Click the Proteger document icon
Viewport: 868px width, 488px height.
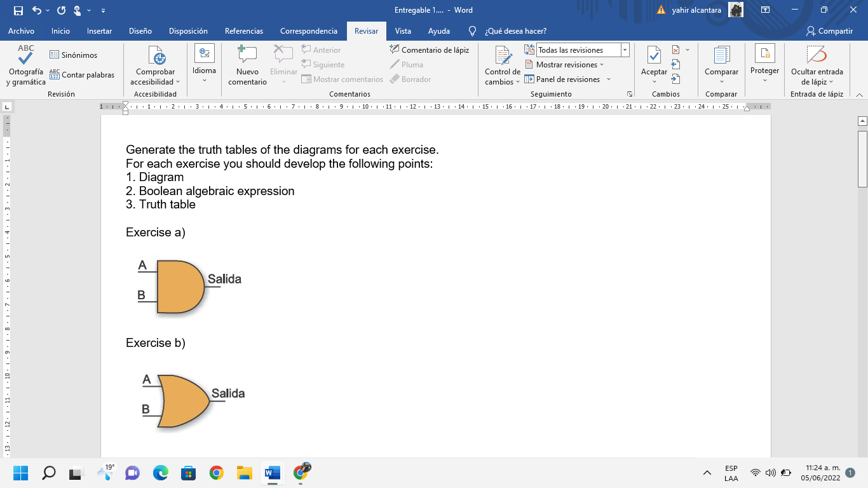click(764, 54)
